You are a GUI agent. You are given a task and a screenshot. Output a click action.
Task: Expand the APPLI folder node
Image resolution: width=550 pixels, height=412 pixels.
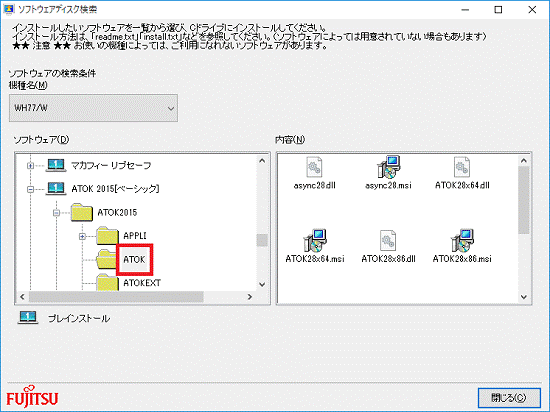click(x=82, y=236)
